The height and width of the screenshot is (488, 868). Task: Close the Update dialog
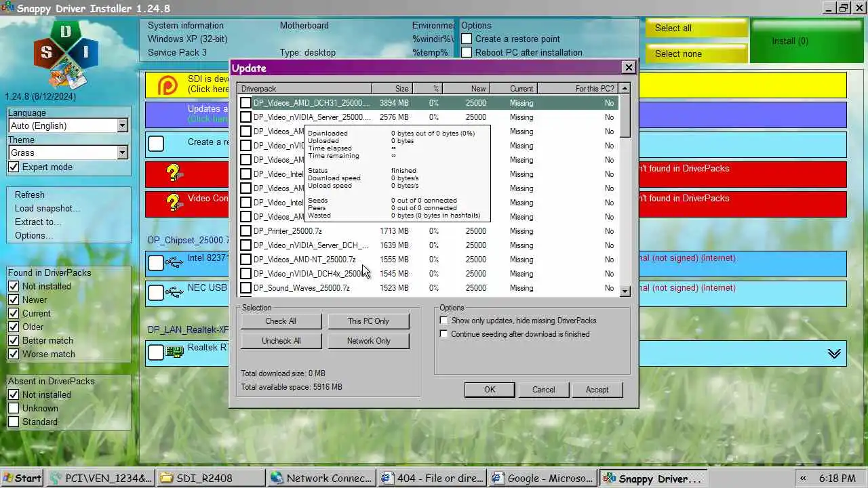[629, 67]
